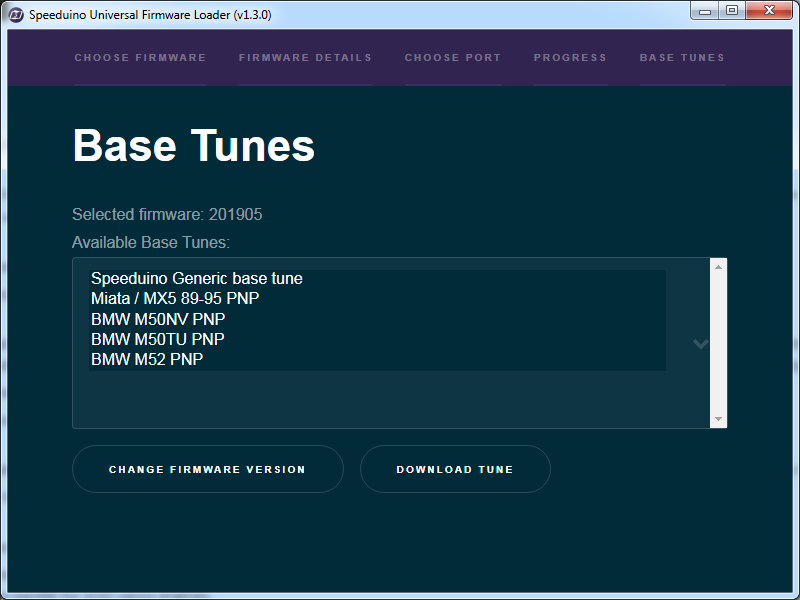Maximize the Firmware Loader window
Screen dimensions: 800x600
coord(732,11)
